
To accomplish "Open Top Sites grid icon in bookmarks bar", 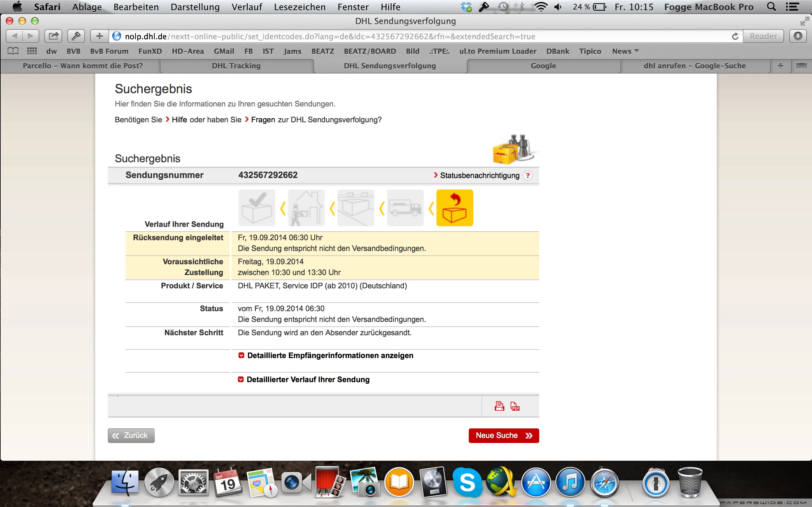I will click(32, 51).
